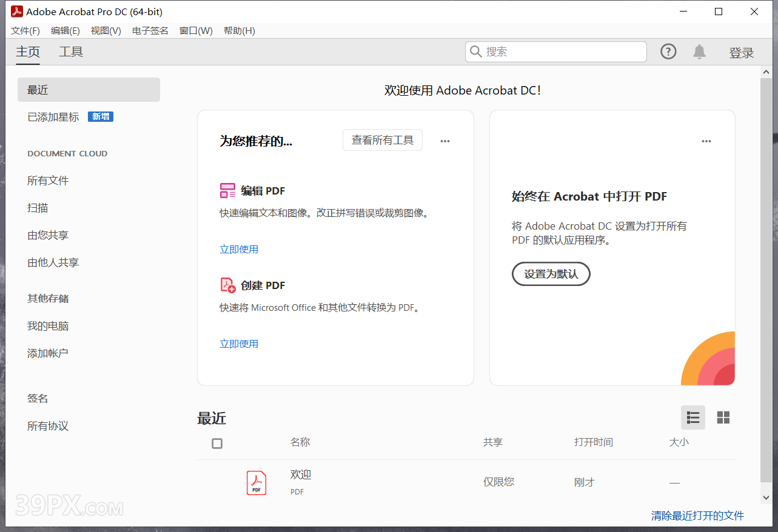Image resolution: width=778 pixels, height=532 pixels.
Task: Click the 大小 column header
Action: [679, 442]
